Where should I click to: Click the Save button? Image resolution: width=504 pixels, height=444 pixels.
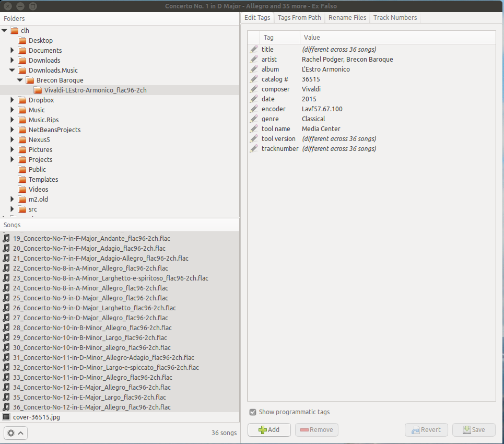(x=473, y=430)
